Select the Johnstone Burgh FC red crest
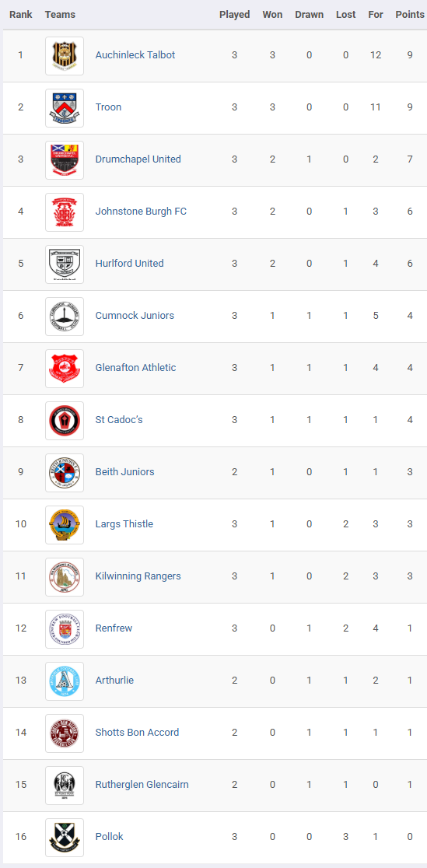Image resolution: width=427 pixels, height=868 pixels. (65, 212)
